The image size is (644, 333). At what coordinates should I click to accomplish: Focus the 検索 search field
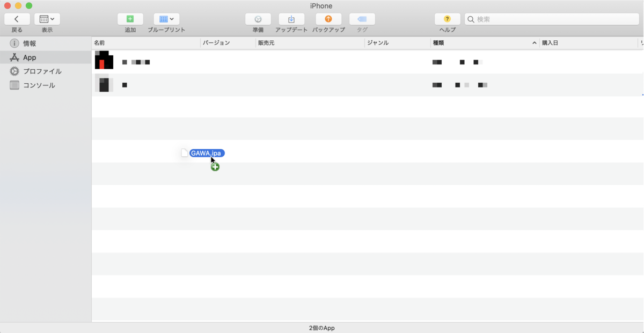click(x=553, y=19)
